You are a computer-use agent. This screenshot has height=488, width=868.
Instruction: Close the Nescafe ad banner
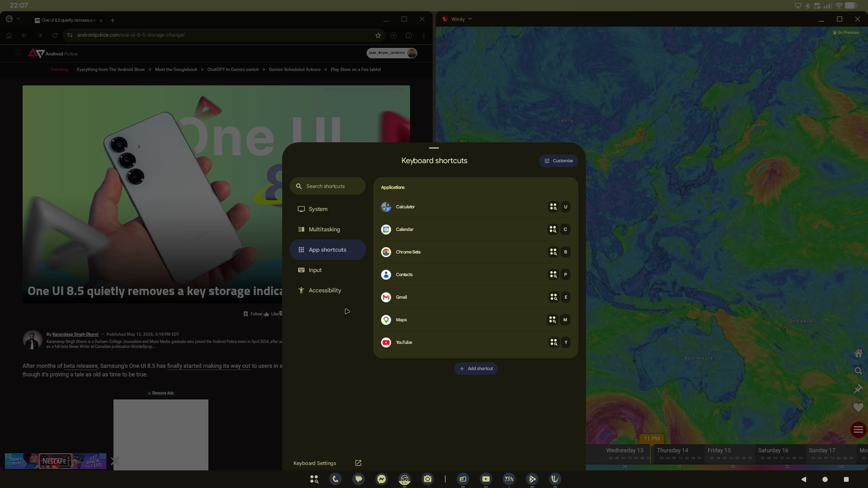(115, 462)
